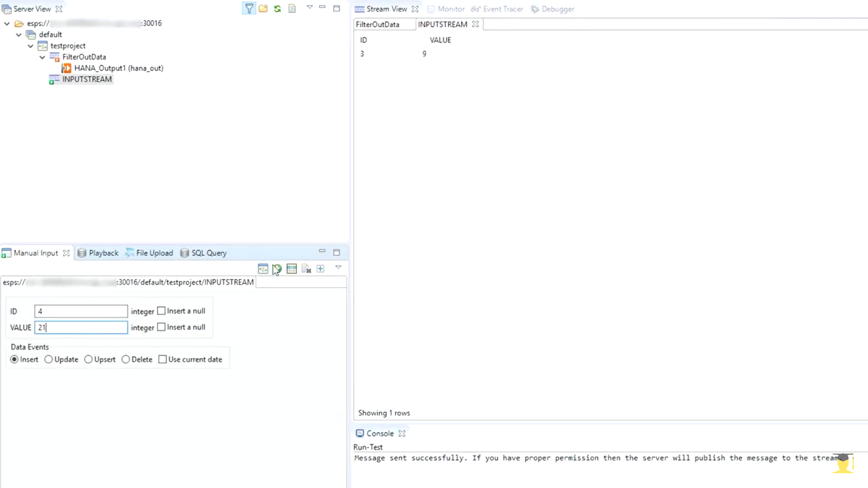Enable the Use current date checkbox
The height and width of the screenshot is (488, 868).
click(x=162, y=359)
